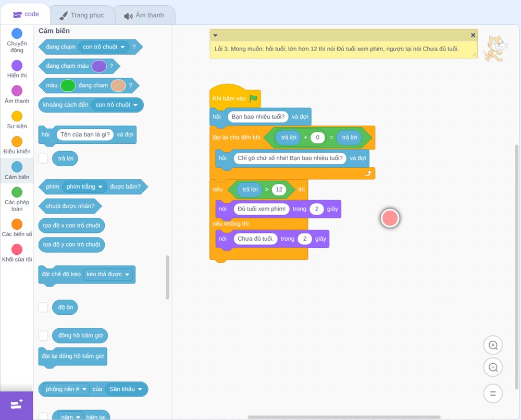Collapse the comment with its triangle arrow
Screen dimensions: 521x420
215,35
